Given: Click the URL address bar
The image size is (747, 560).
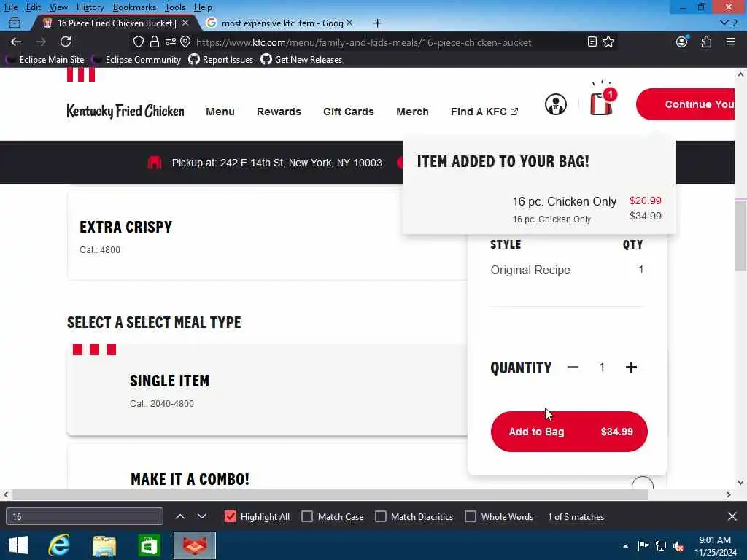Looking at the screenshot, I should tap(363, 42).
